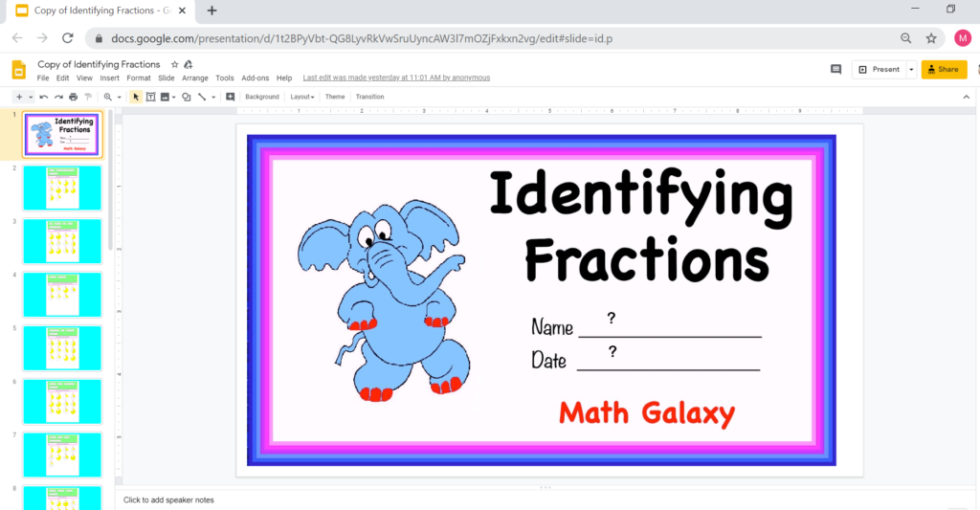Screen dimensions: 980x510
Task: Open the Edit menu
Action: coord(62,78)
